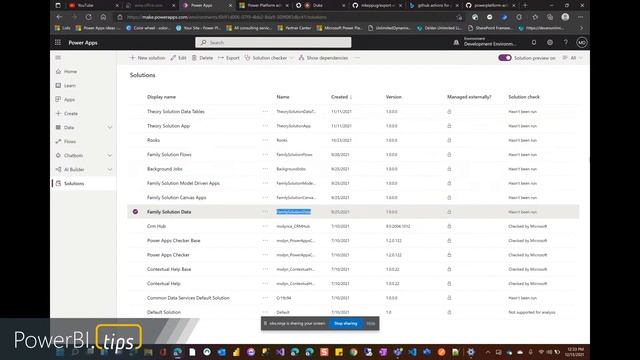
Task: Open command bar overflow ellipsis
Action: pyautogui.click(x=357, y=58)
